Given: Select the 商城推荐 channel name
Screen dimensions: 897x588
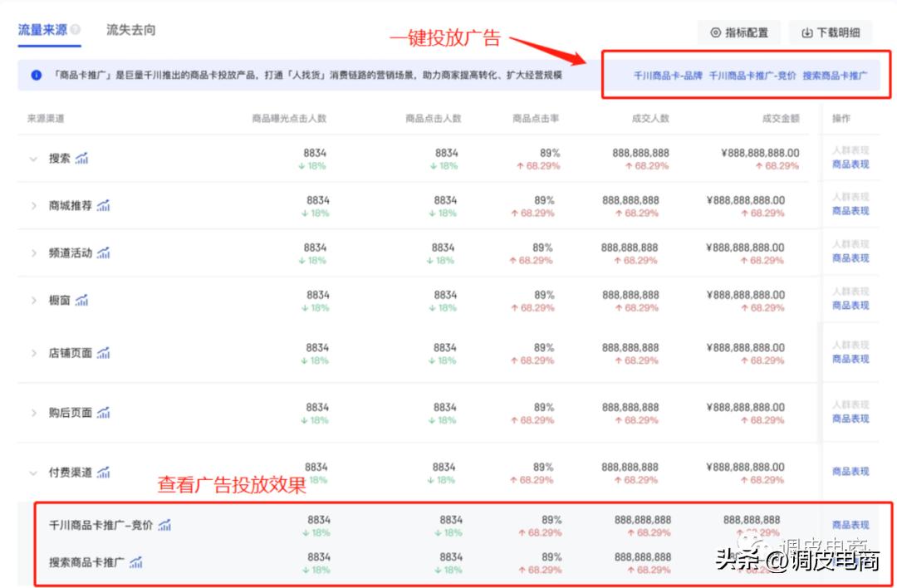Looking at the screenshot, I should point(71,206).
